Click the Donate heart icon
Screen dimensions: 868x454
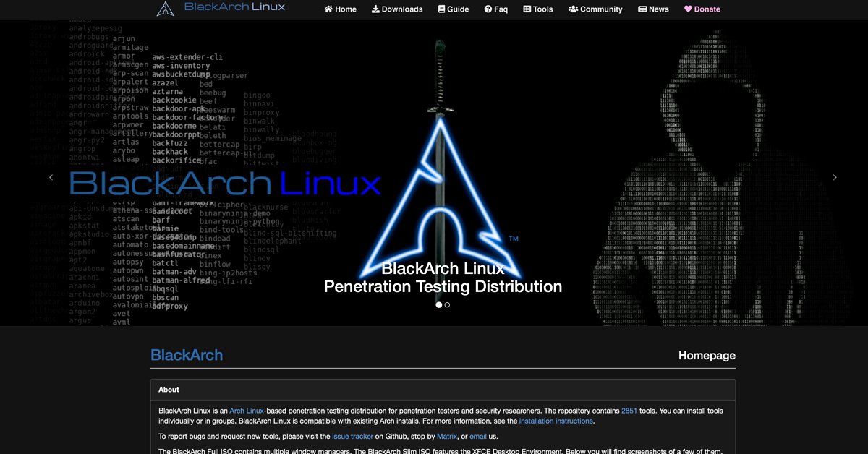(x=688, y=9)
